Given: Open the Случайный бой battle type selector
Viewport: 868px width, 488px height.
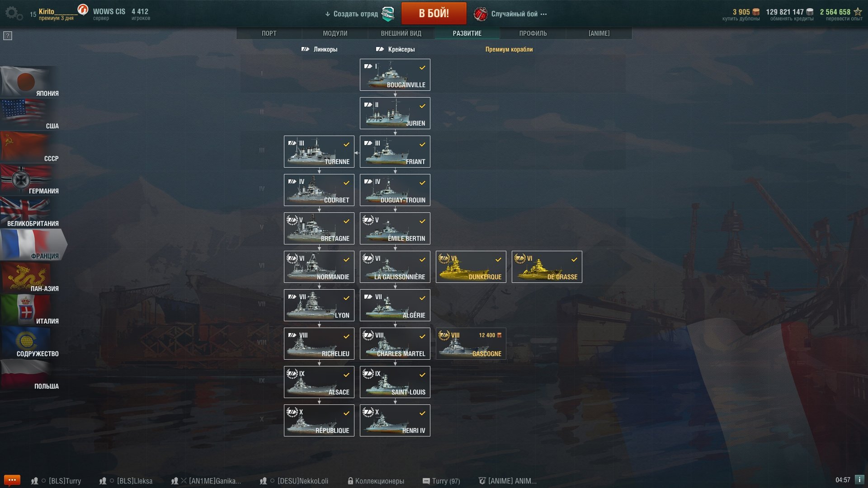Looking at the screenshot, I should click(510, 14).
